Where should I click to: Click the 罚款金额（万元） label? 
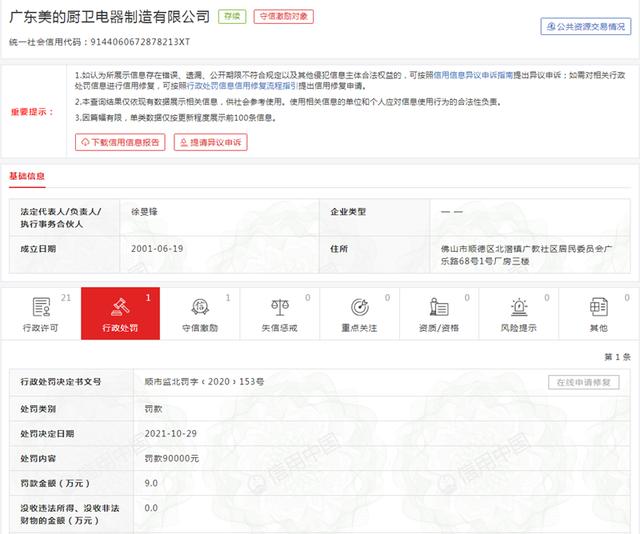(55, 483)
